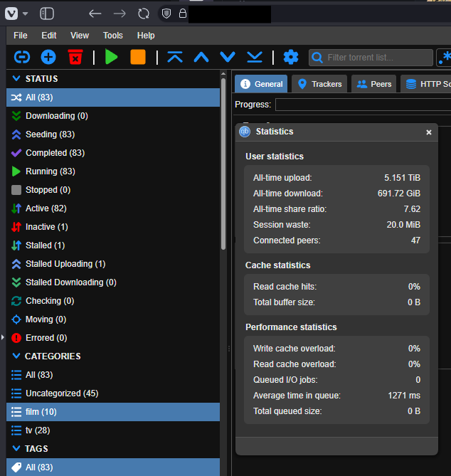Screen dimensions: 451x476
Task: Click the All-time share ratio value 7.62
Action: tap(412, 209)
